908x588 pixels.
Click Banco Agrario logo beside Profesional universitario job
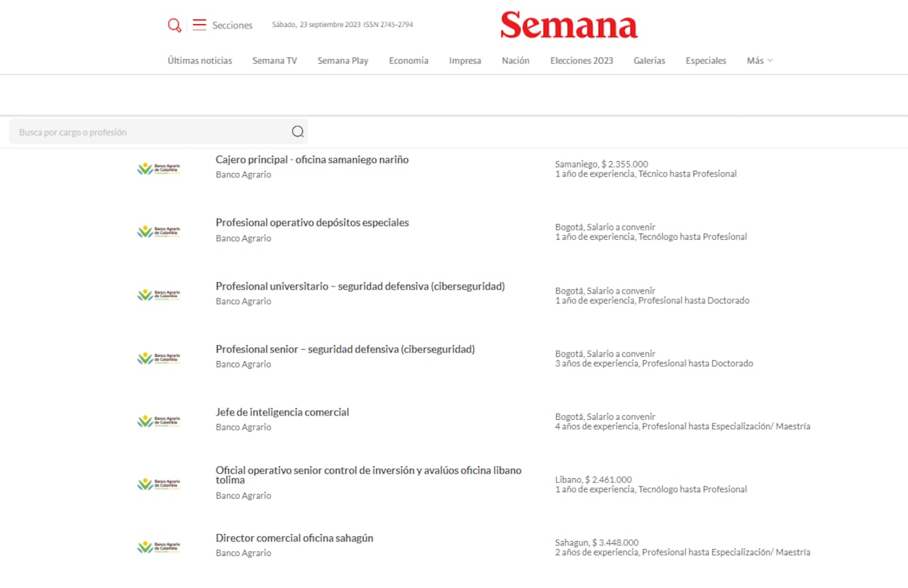(159, 295)
